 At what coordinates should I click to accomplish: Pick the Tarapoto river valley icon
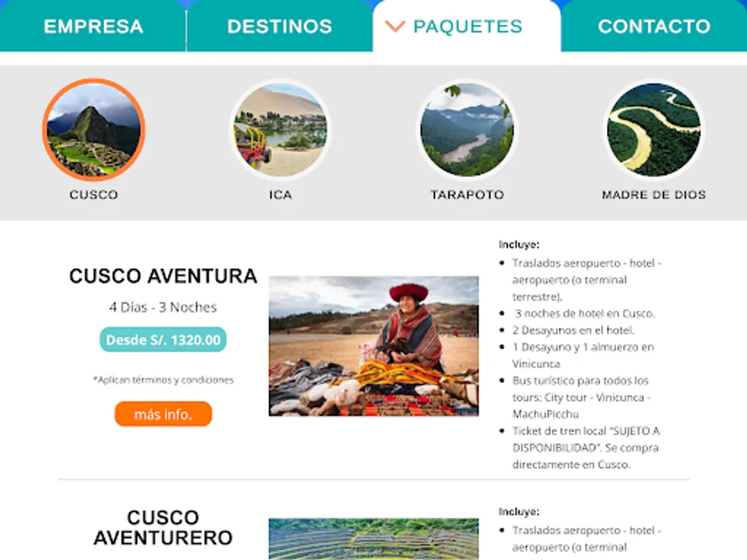pos(467,129)
